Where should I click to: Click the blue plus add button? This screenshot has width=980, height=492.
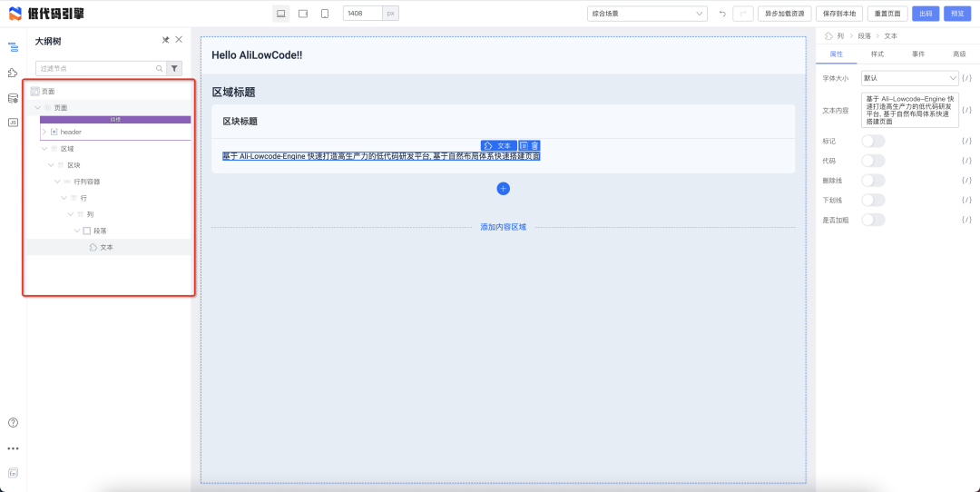[503, 188]
